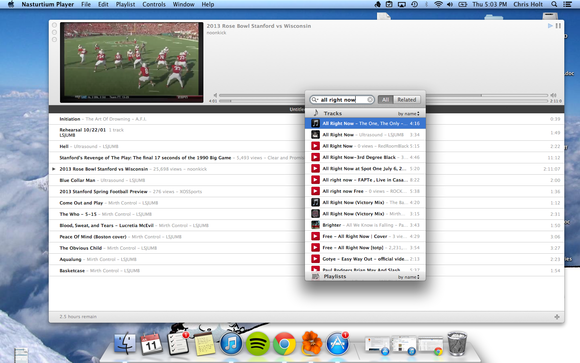
Task: Select Rehearsal 10/22/01 album row
Action: click(x=307, y=132)
